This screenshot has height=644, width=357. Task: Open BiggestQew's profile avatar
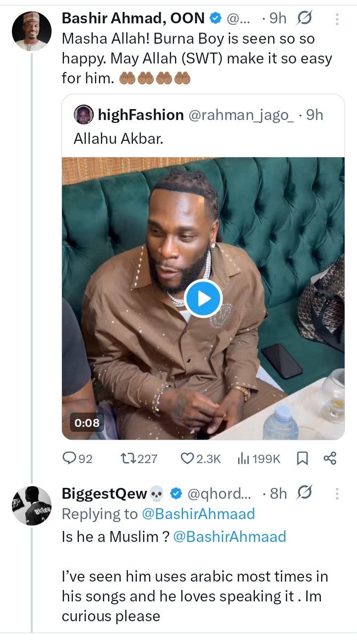(32, 505)
